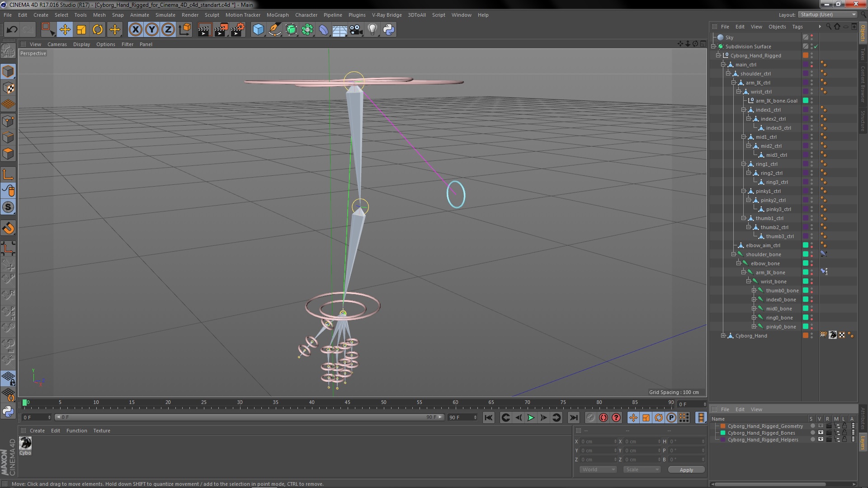Select the elbow_aim_ctrl object
The height and width of the screenshot is (488, 868).
(763, 245)
